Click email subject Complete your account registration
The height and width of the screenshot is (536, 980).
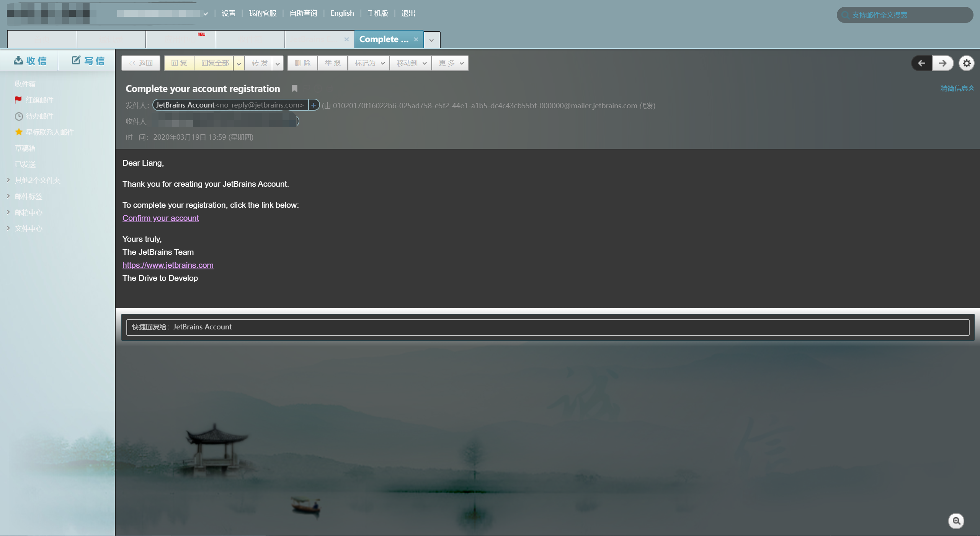[203, 88]
